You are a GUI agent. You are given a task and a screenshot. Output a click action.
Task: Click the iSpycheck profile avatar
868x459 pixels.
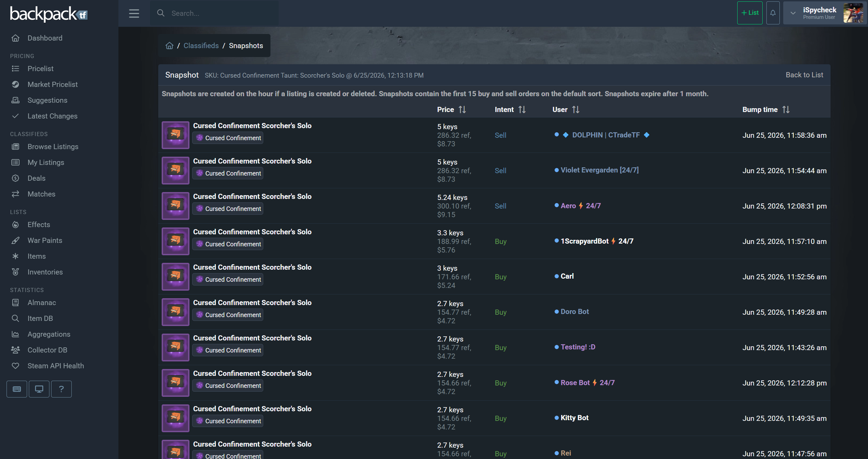[853, 13]
